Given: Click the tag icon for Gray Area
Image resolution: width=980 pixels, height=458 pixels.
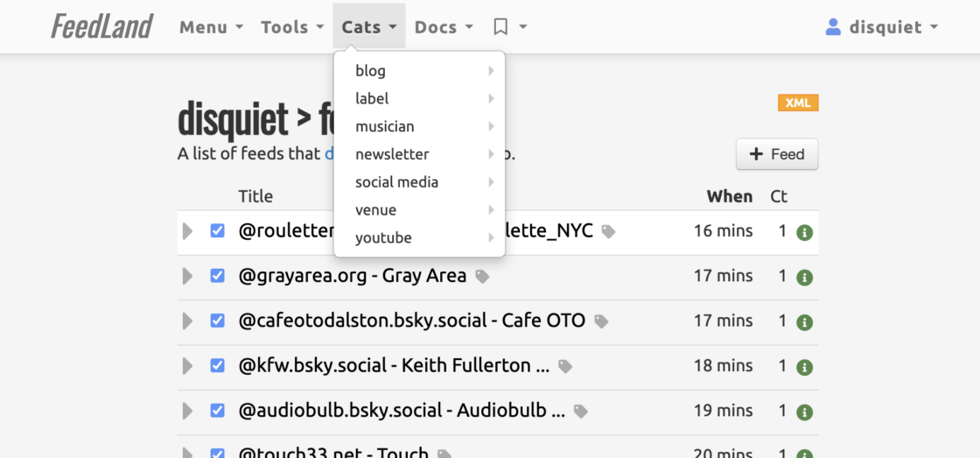Looking at the screenshot, I should coord(482,277).
